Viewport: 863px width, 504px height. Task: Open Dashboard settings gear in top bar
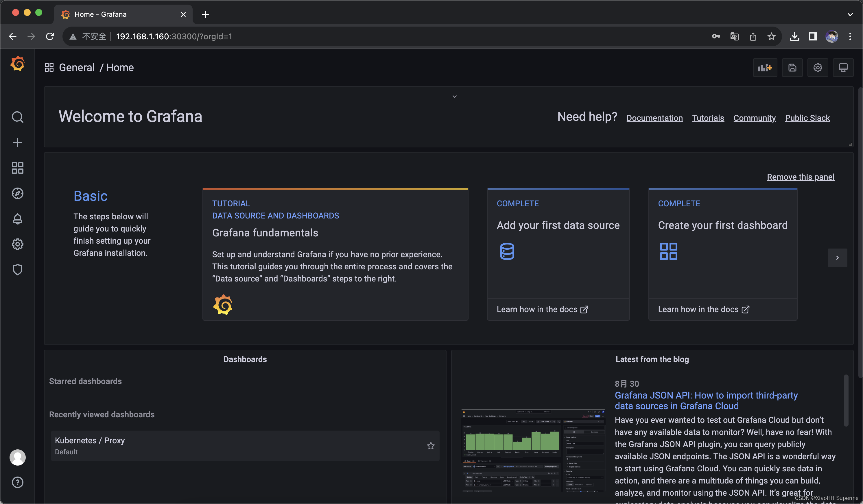(x=818, y=68)
